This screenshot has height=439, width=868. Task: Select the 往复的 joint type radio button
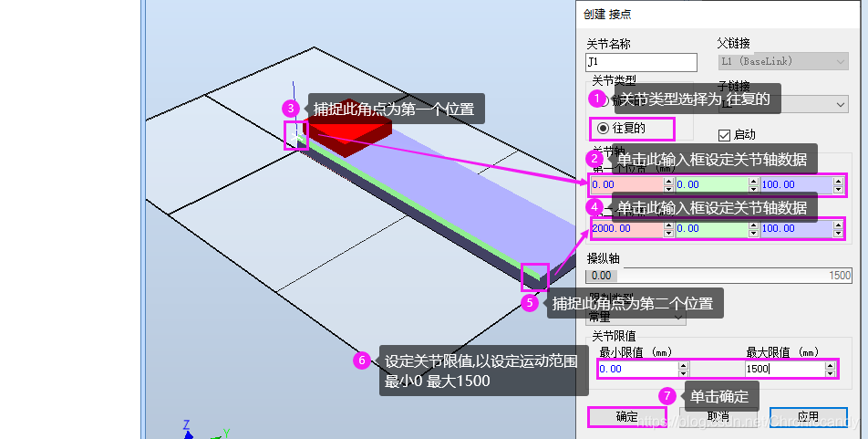tap(604, 129)
